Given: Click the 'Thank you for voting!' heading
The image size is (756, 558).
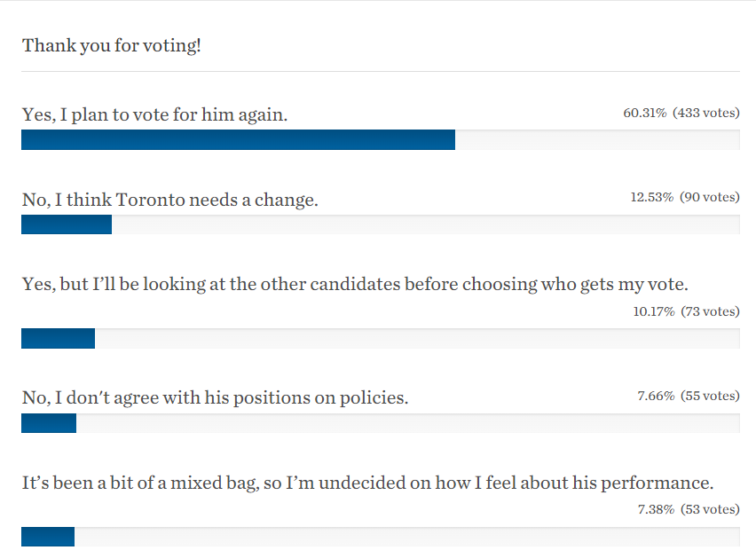Looking at the screenshot, I should pyautogui.click(x=112, y=46).
